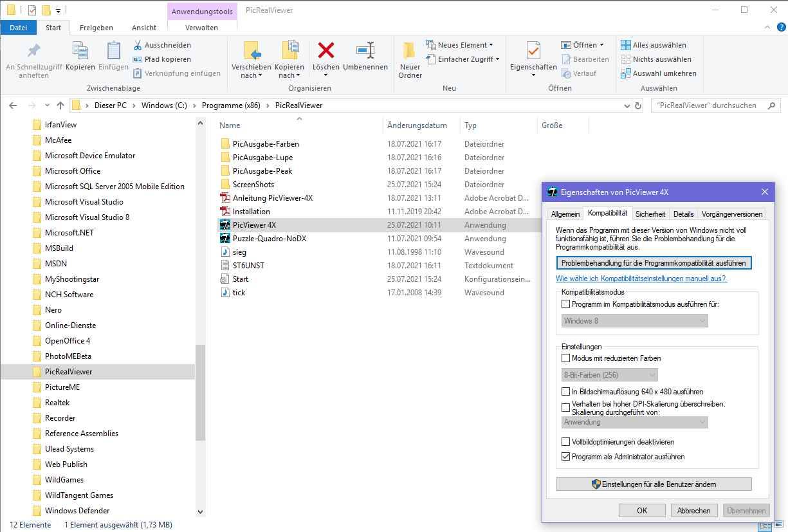
Task: Open Verschieben nach menu
Action: 252,60
